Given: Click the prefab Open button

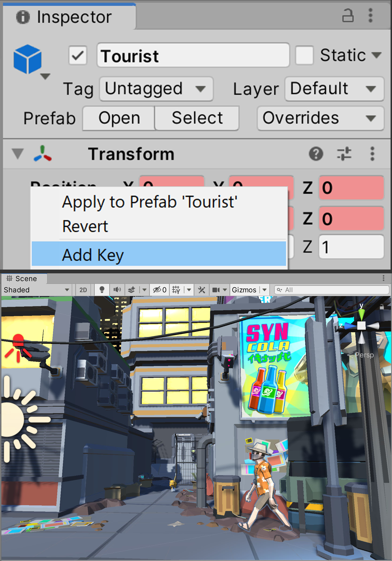Looking at the screenshot, I should [119, 118].
